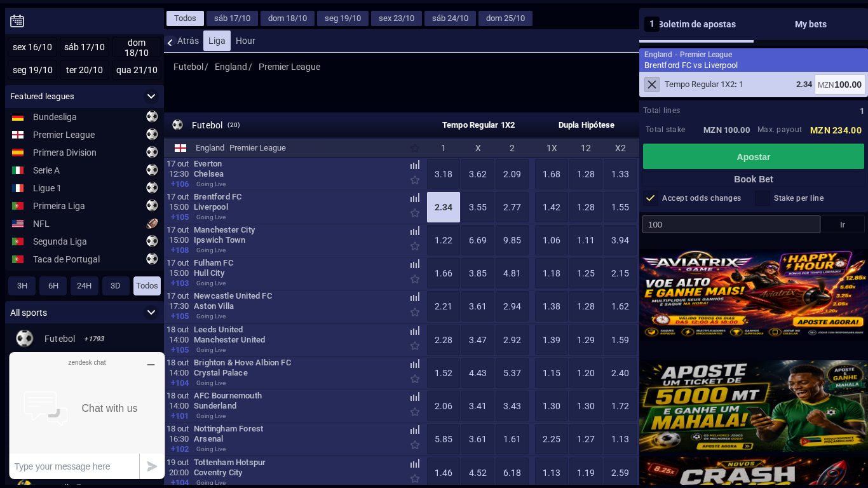868x488 pixels.
Task: Click the Bundesliga soccer ball icon
Action: click(152, 116)
